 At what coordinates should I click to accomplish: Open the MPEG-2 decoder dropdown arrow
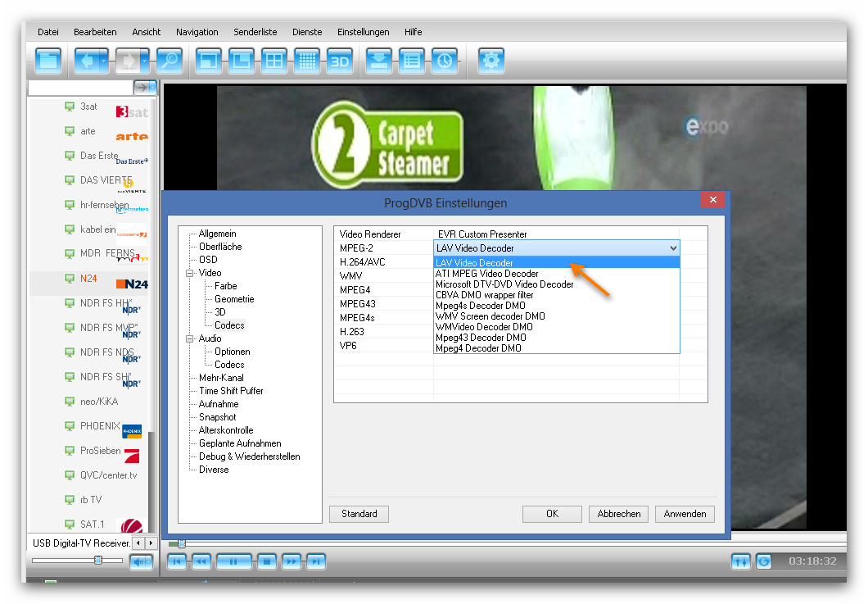(673, 248)
